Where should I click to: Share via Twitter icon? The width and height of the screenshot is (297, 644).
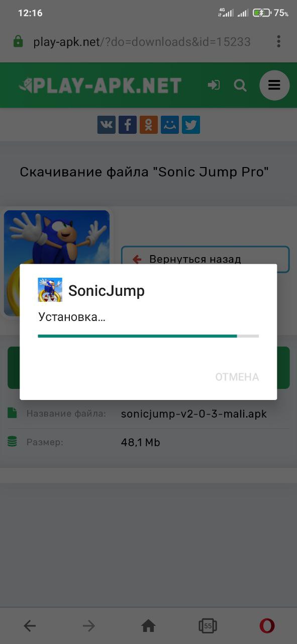(x=191, y=125)
